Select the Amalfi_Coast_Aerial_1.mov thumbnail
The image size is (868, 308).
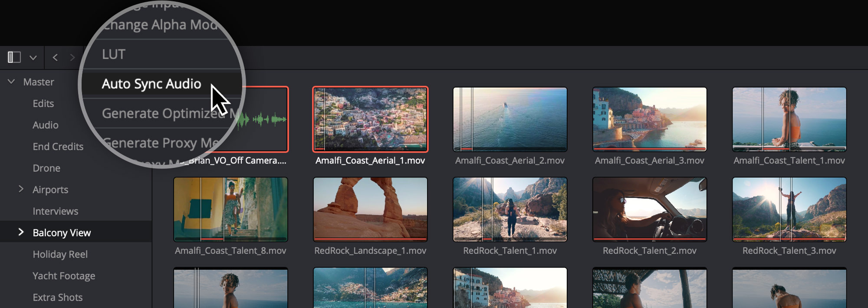coord(370,119)
